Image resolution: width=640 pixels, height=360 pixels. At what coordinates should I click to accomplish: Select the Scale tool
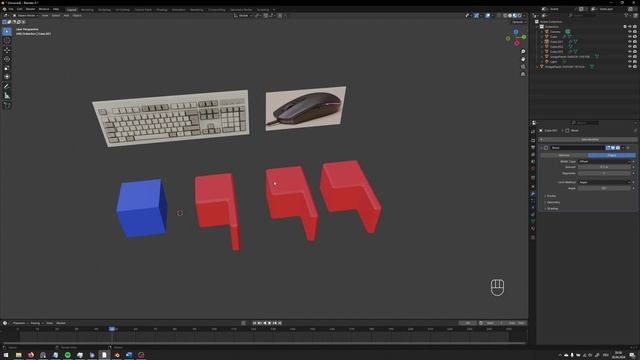[7, 68]
